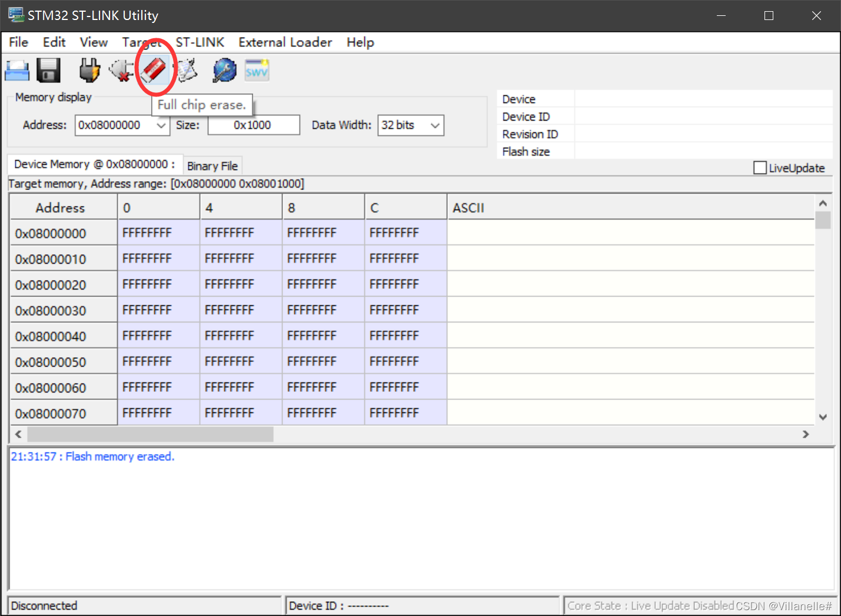Click the memory table scroll up arrow
Screen dimensions: 841x616
(x=823, y=203)
